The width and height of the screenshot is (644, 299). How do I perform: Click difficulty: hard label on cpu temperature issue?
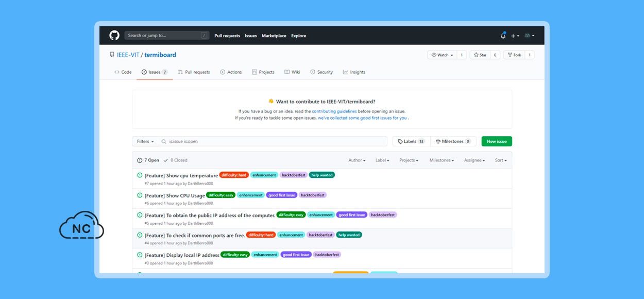point(234,175)
